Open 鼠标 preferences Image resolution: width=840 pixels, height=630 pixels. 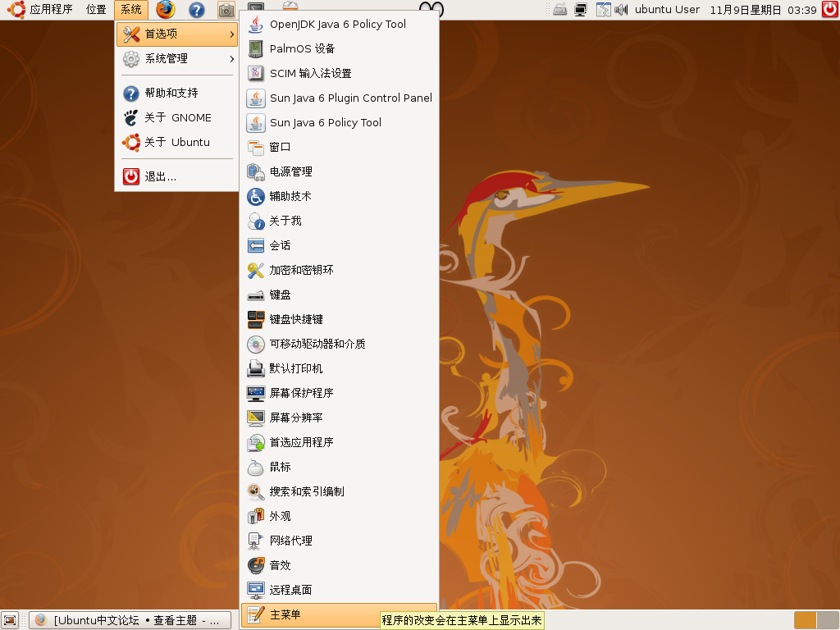(339, 468)
